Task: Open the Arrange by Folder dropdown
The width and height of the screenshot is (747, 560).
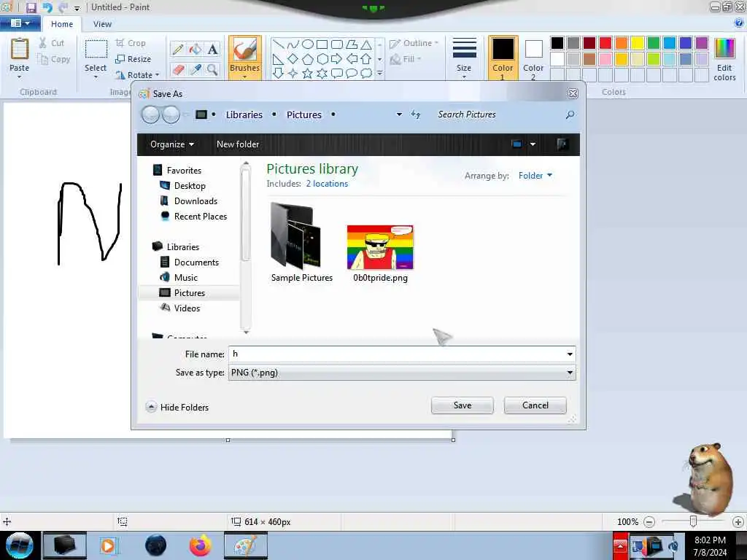Action: (535, 176)
